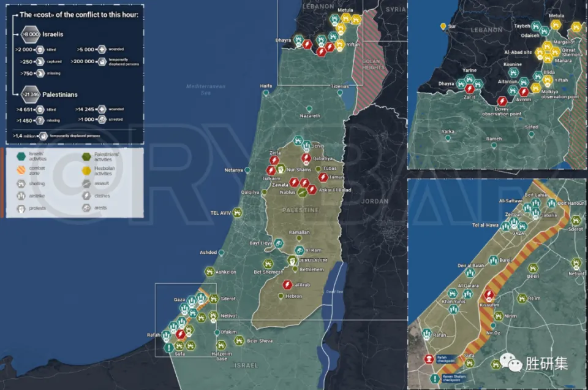Select the red clash marker at al'Arub
The height and width of the screenshot is (390, 588).
tap(287, 285)
